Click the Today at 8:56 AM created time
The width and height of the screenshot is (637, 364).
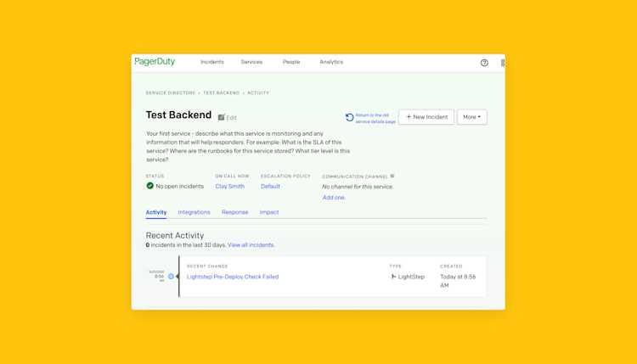[x=458, y=281]
